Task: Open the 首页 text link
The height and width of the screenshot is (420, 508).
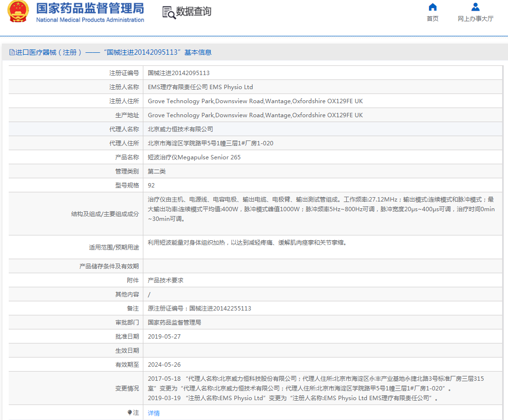Action: [x=432, y=19]
